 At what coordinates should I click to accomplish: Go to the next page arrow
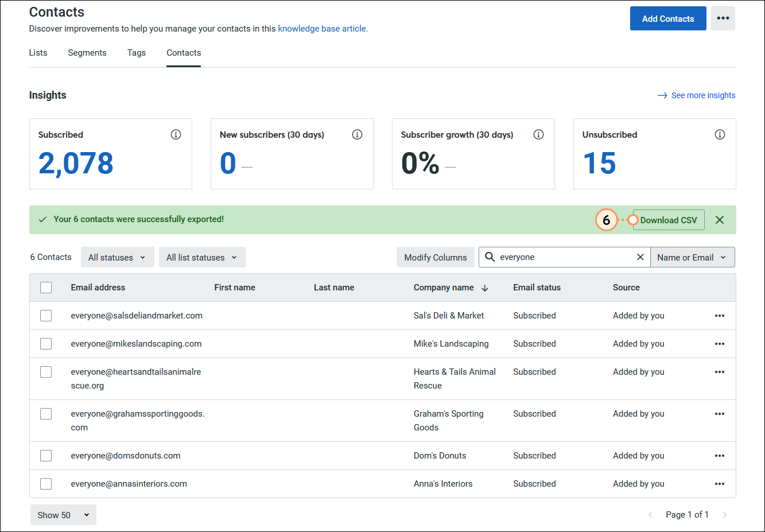[x=725, y=515]
